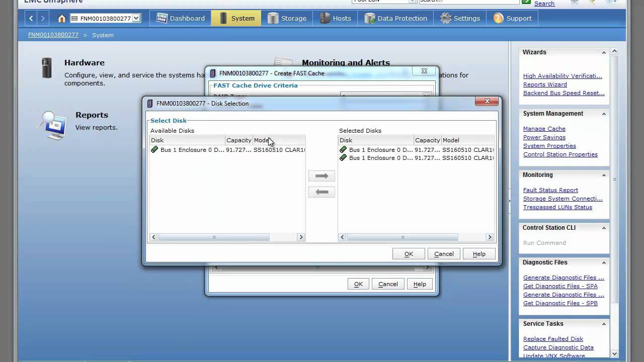Image resolution: width=644 pixels, height=362 pixels.
Task: Switch to the System tab
Action: 236,18
